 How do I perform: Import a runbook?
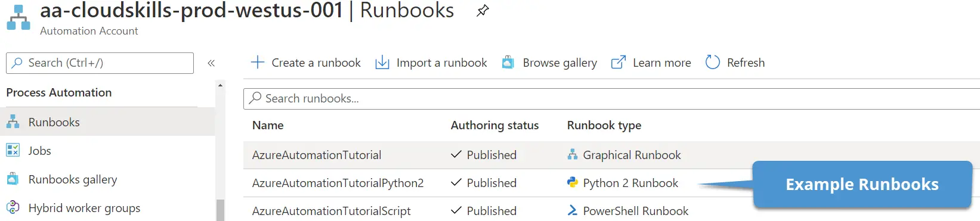point(431,63)
